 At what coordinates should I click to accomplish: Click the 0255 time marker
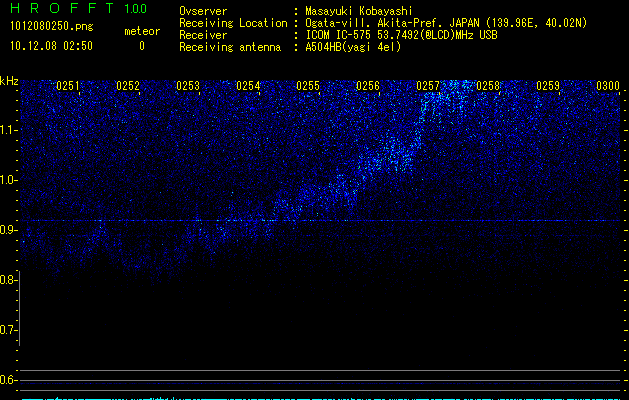tap(308, 86)
